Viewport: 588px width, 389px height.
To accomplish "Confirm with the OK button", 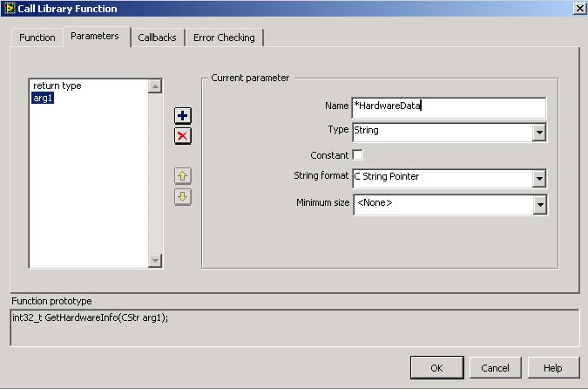I will tap(437, 368).
